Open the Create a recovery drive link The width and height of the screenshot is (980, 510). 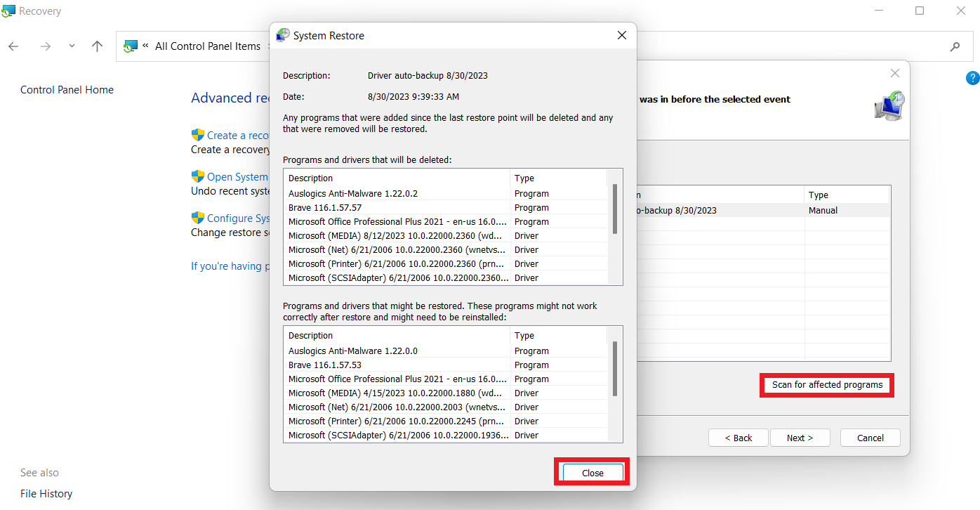point(238,135)
